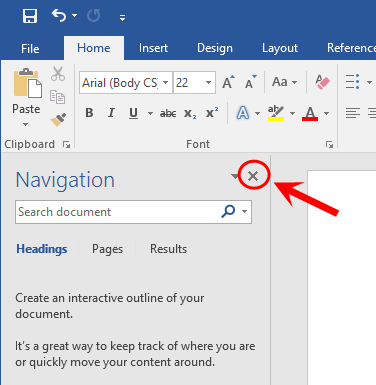The height and width of the screenshot is (385, 376).
Task: Open Navigation pane task options arrow
Action: [235, 176]
